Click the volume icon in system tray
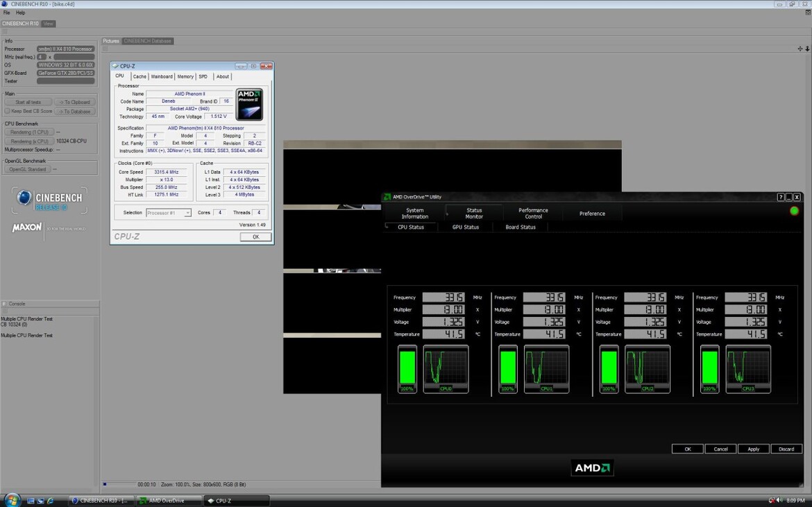 (x=779, y=500)
